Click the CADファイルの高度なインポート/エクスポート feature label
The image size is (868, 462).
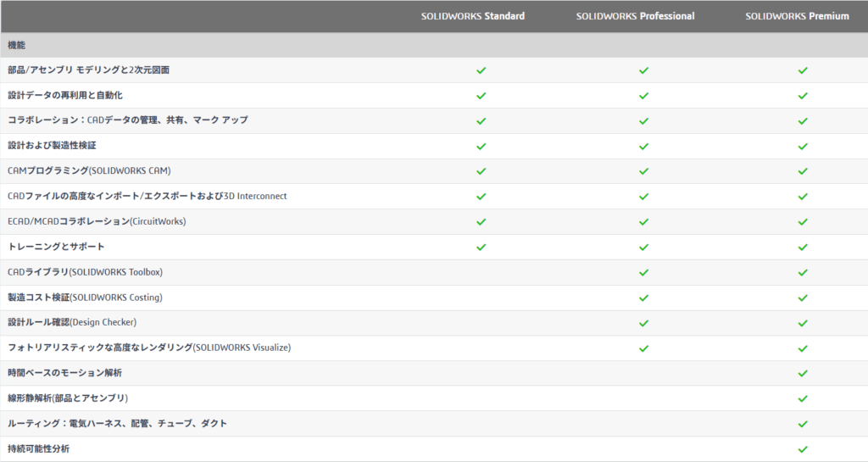147,197
